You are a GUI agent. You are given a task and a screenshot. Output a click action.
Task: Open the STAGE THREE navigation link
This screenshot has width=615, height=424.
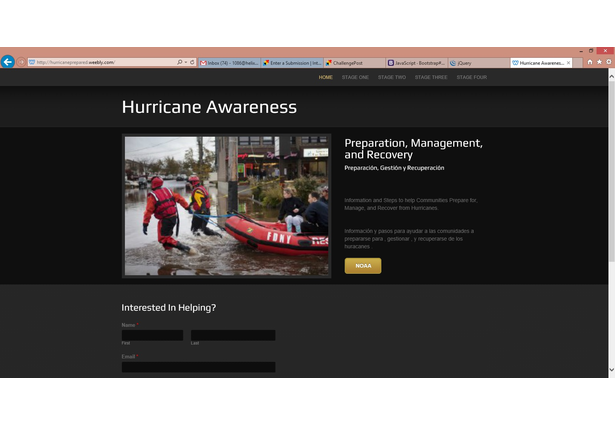pyautogui.click(x=431, y=77)
